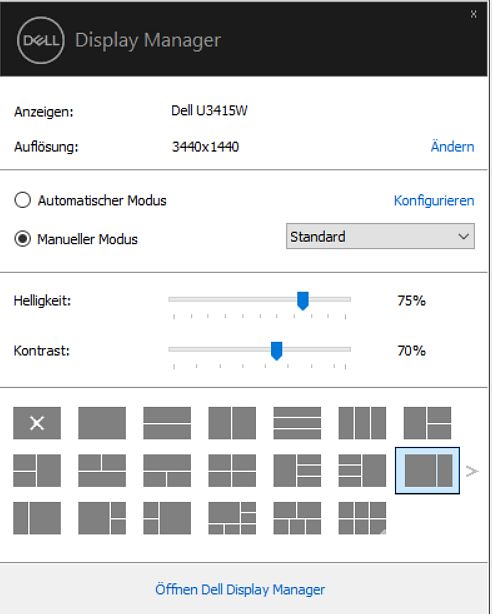Select left column plus two stacked right layout
492x614 pixels.
pos(427,423)
